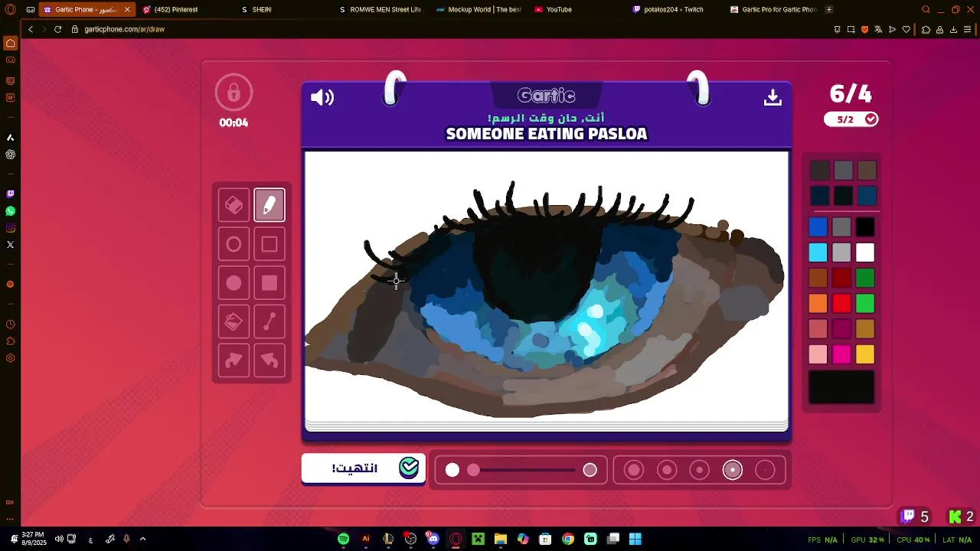The height and width of the screenshot is (551, 980).
Task: Pick the orange color swatch
Action: [x=818, y=304]
